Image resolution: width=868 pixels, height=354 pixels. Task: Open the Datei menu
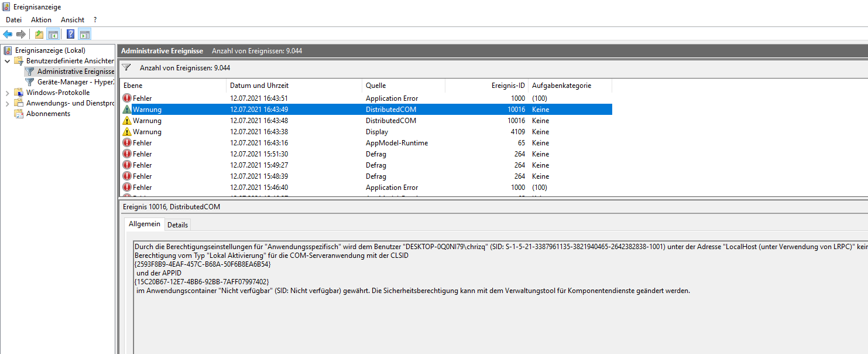[x=13, y=20]
